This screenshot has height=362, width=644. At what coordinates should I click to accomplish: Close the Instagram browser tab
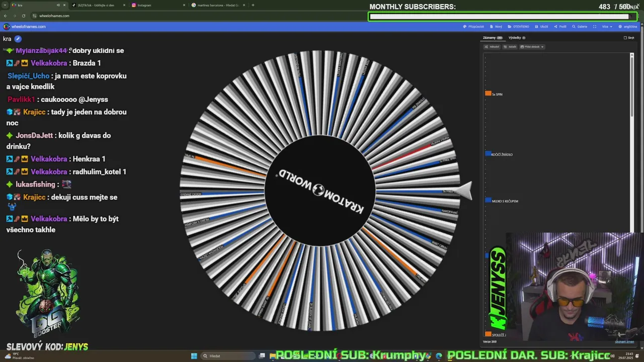(184, 5)
